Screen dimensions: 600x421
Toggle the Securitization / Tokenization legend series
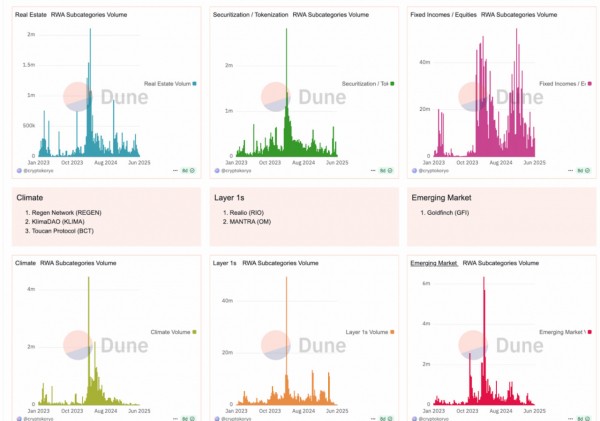pos(368,84)
